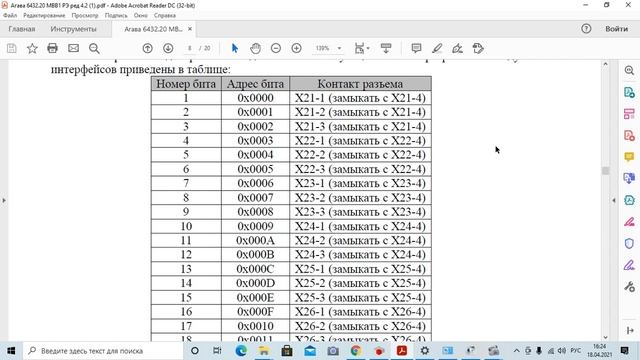Open Compress PDF teal tool icon
Viewport: 640px width, 360px height.
[x=629, y=200]
